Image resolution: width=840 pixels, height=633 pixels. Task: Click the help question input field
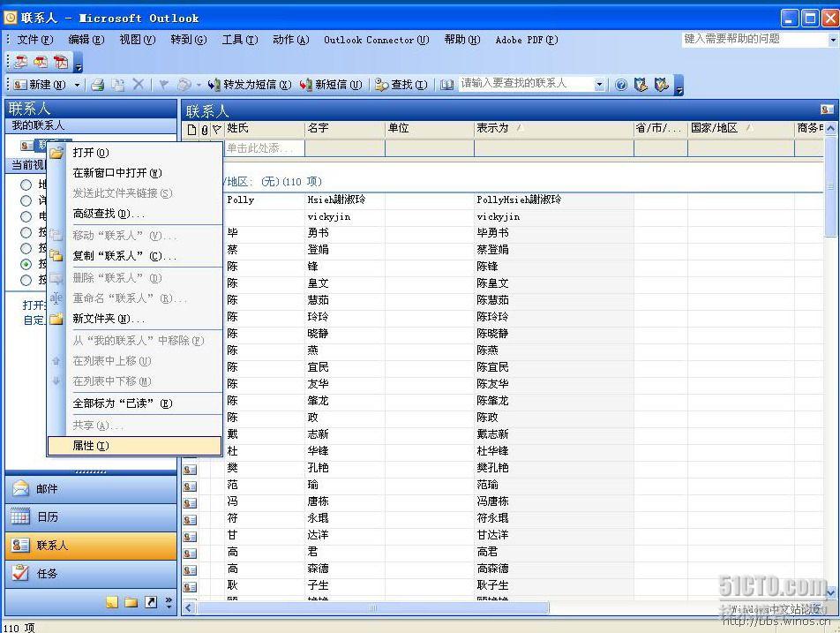(x=754, y=39)
